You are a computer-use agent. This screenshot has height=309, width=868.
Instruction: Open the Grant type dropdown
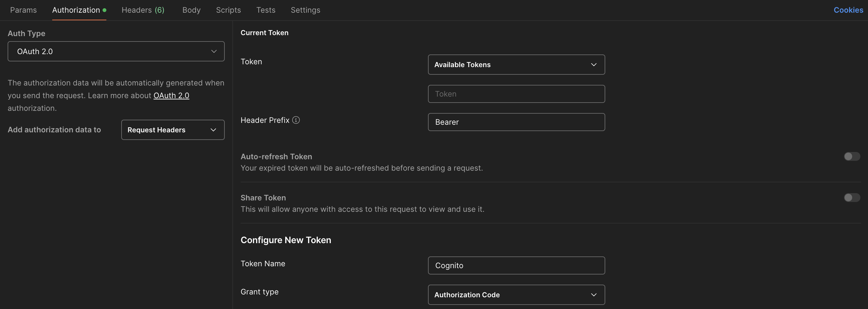[x=516, y=294]
